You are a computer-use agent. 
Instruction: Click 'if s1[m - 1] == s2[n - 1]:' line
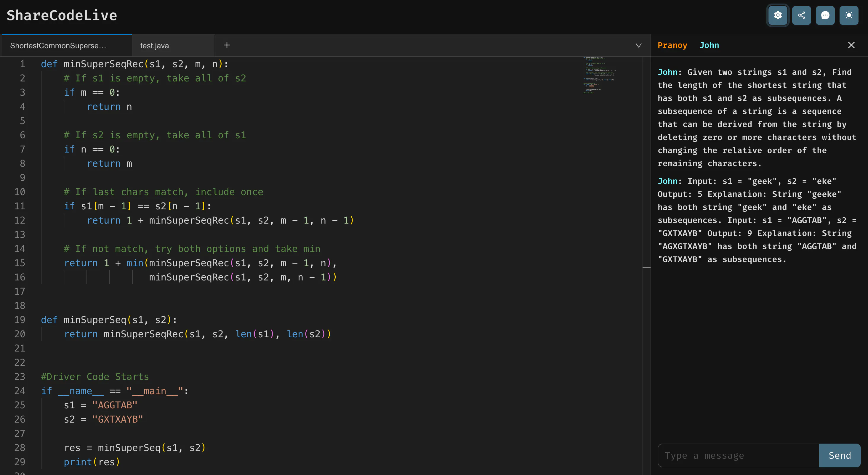coord(137,206)
